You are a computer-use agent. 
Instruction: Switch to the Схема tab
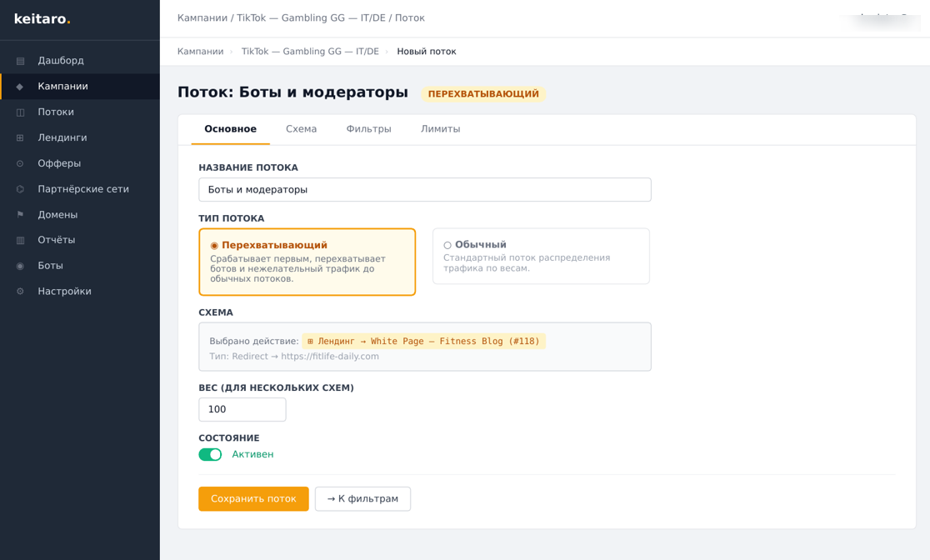point(301,128)
